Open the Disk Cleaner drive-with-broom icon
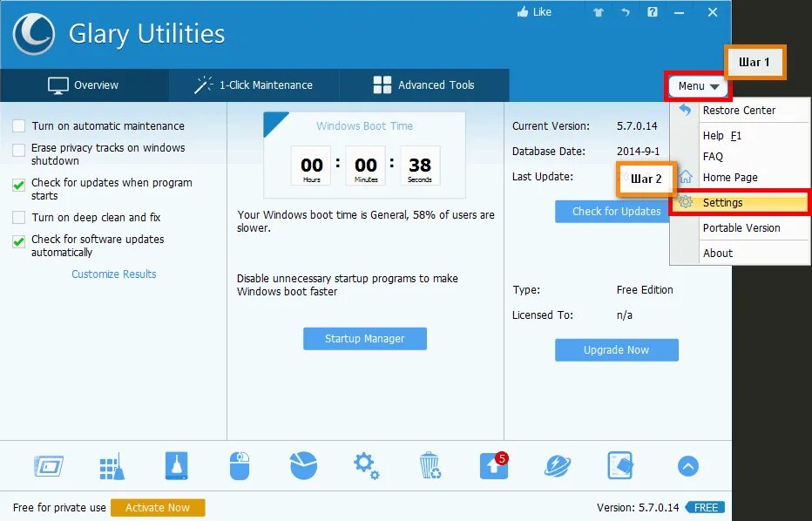812x521 pixels. [x=176, y=465]
